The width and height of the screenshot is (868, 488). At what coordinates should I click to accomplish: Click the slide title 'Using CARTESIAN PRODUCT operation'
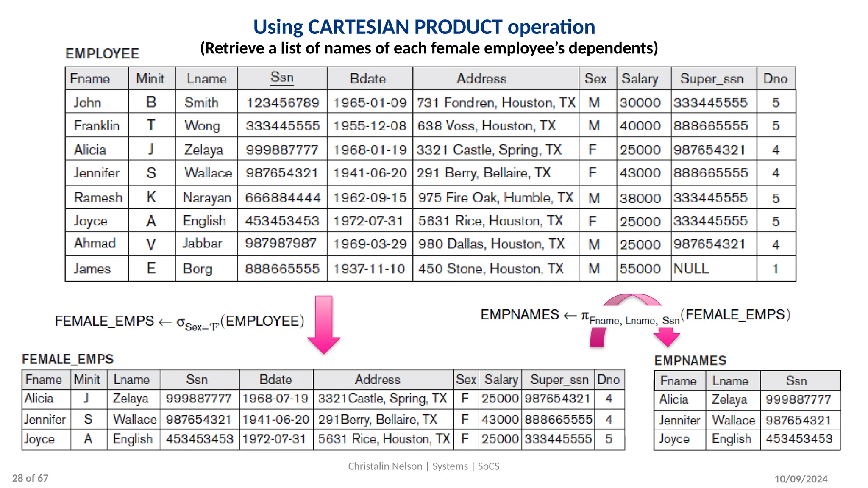tap(424, 27)
